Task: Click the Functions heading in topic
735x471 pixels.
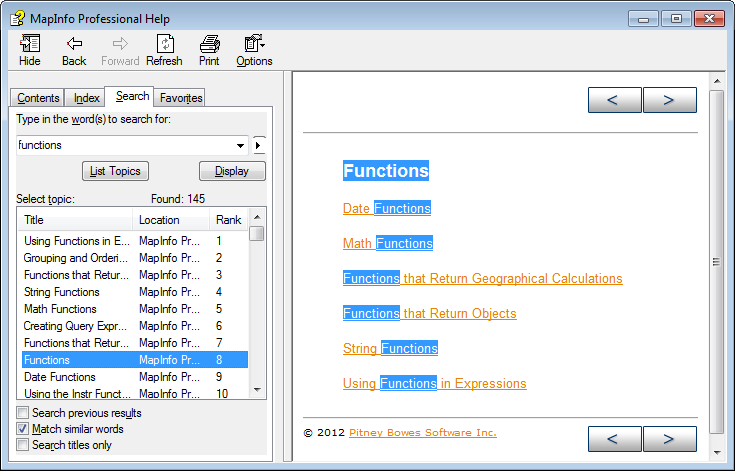Action: (x=386, y=171)
